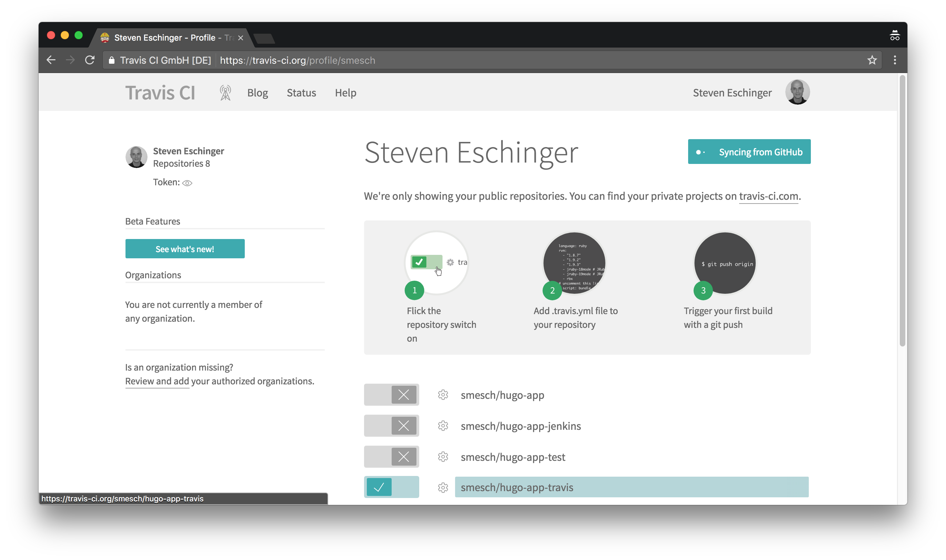Click the settings gear icon for smesch/hugo-app-test
946x560 pixels.
coord(442,457)
